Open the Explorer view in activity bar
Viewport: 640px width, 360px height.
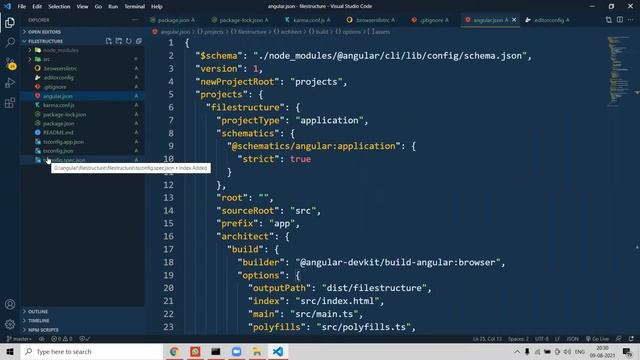tap(10, 22)
